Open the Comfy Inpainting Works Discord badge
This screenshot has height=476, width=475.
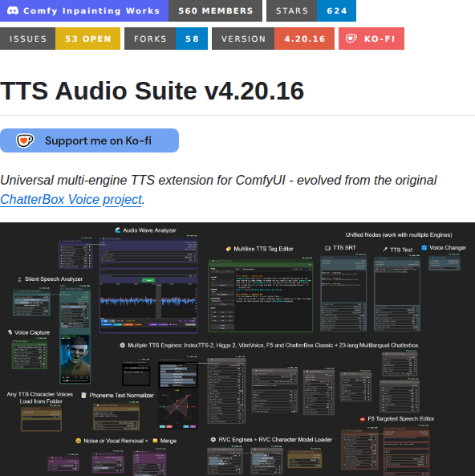click(84, 10)
